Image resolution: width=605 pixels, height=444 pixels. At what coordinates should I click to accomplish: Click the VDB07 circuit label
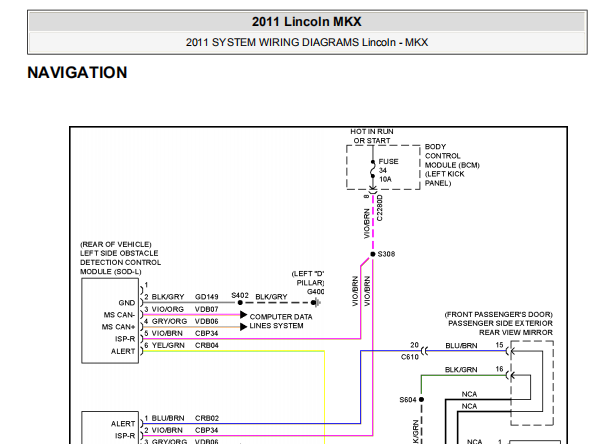206,309
